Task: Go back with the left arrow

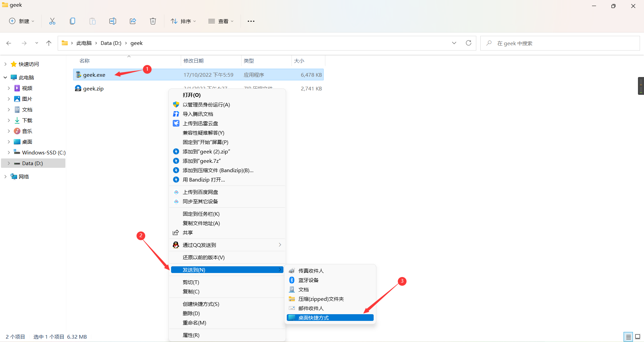Action: [x=9, y=43]
